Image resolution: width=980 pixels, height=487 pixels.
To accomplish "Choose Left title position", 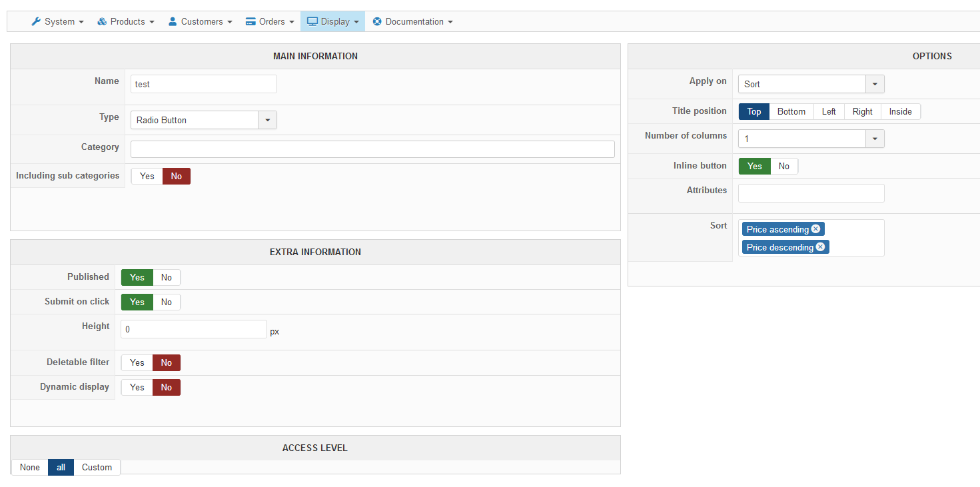I will 829,111.
